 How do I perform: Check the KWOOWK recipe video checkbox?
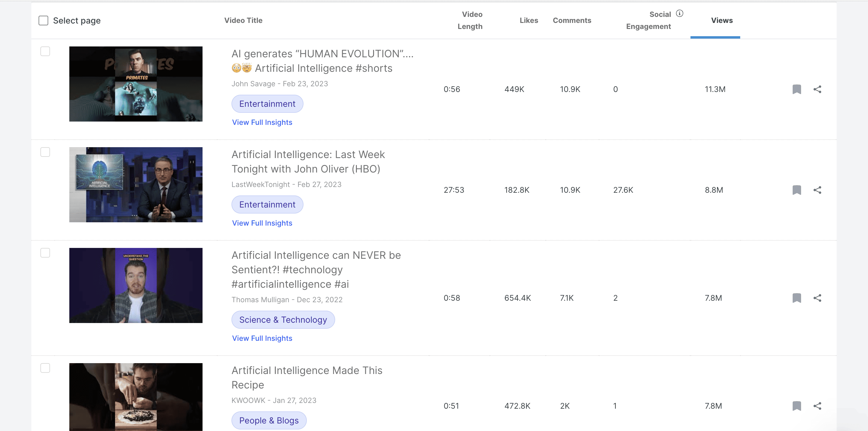click(45, 368)
